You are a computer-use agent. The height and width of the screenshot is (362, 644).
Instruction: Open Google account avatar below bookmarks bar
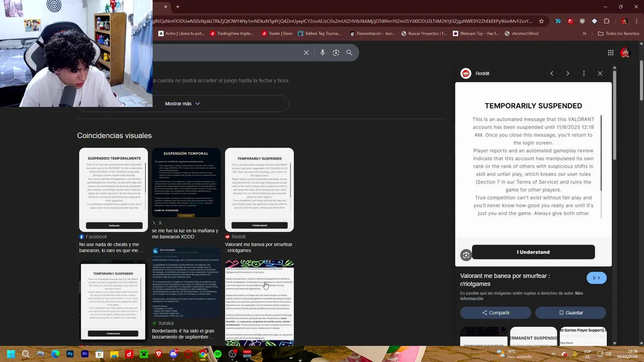click(625, 52)
